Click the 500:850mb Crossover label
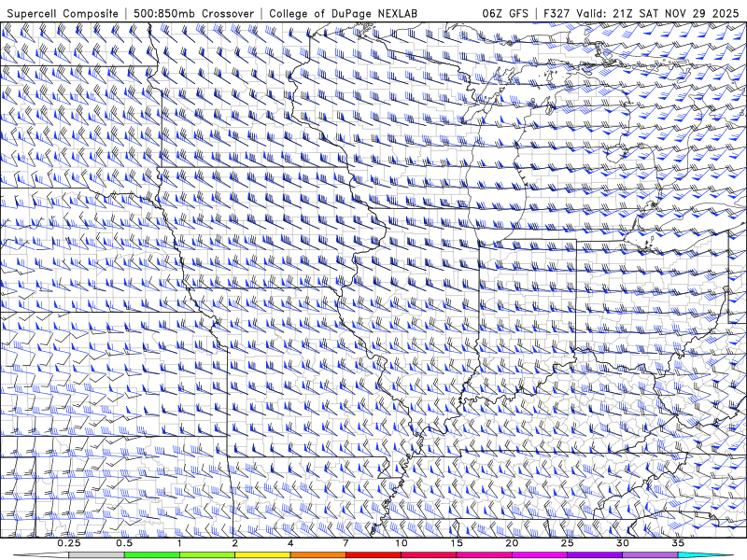This screenshot has width=747, height=560. tap(193, 13)
